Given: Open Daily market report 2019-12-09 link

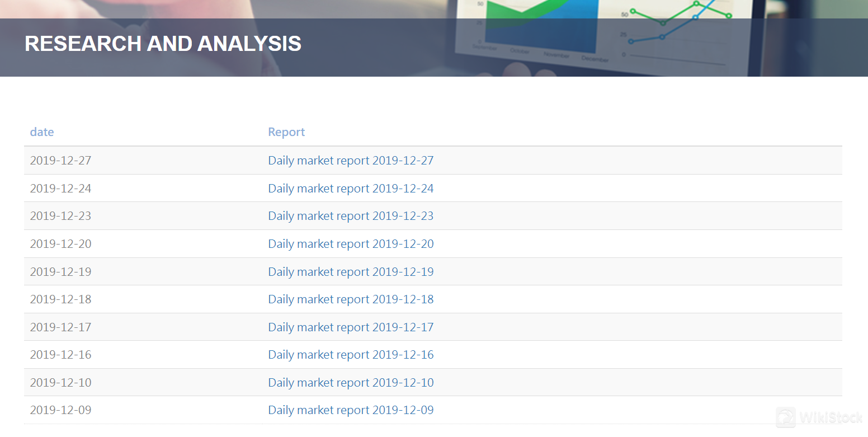Looking at the screenshot, I should [351, 410].
